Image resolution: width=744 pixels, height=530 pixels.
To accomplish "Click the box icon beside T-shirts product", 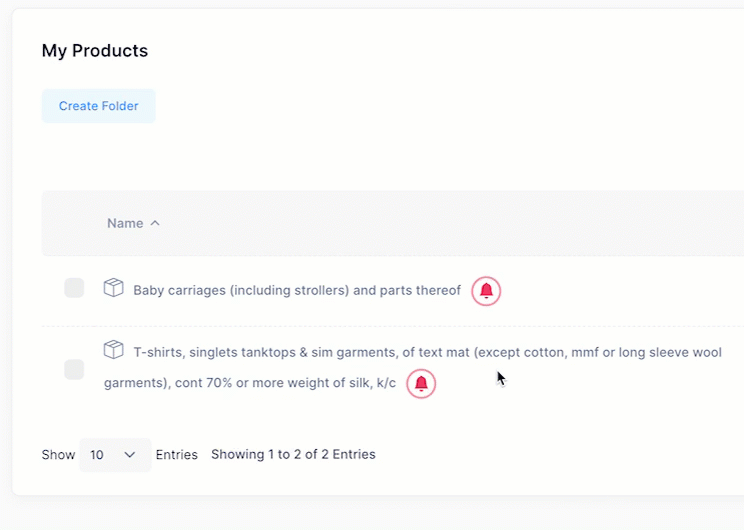I will pyautogui.click(x=114, y=350).
